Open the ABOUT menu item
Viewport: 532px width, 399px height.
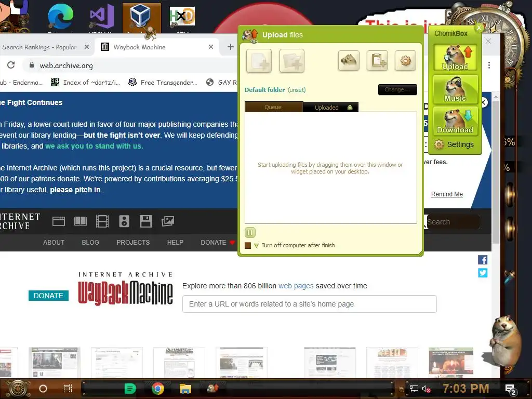[x=54, y=242]
